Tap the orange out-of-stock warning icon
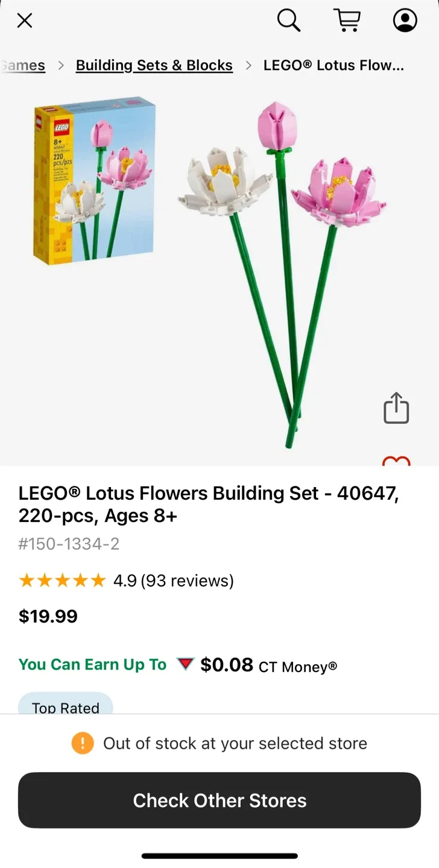439x868 pixels. click(x=83, y=744)
